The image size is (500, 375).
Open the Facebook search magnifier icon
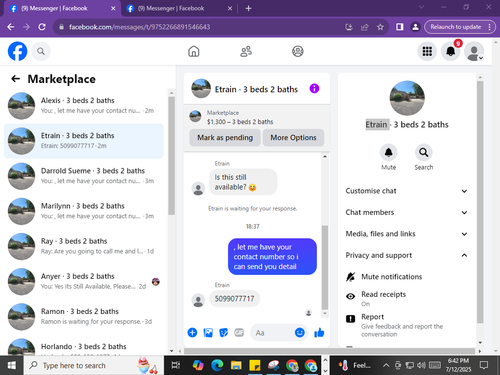[41, 51]
